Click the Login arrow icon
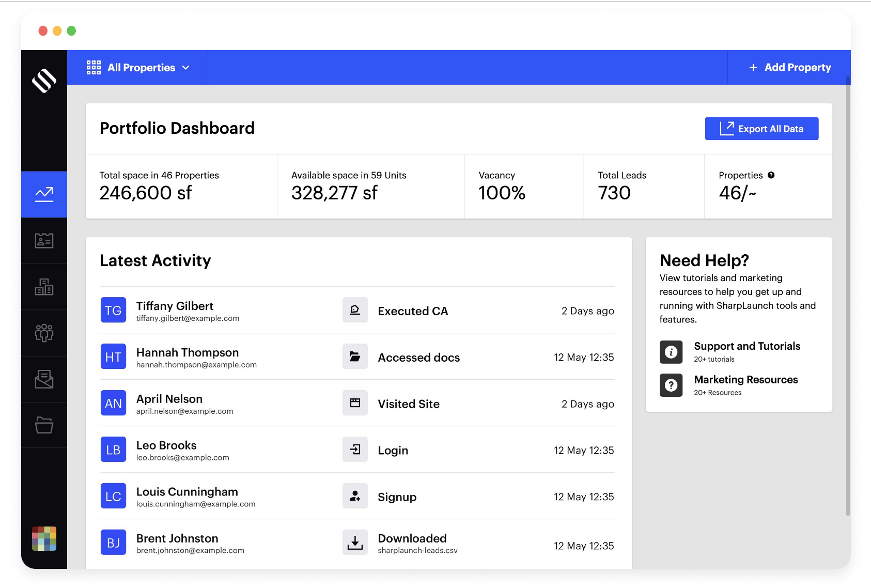This screenshot has width=871, height=588. point(355,450)
